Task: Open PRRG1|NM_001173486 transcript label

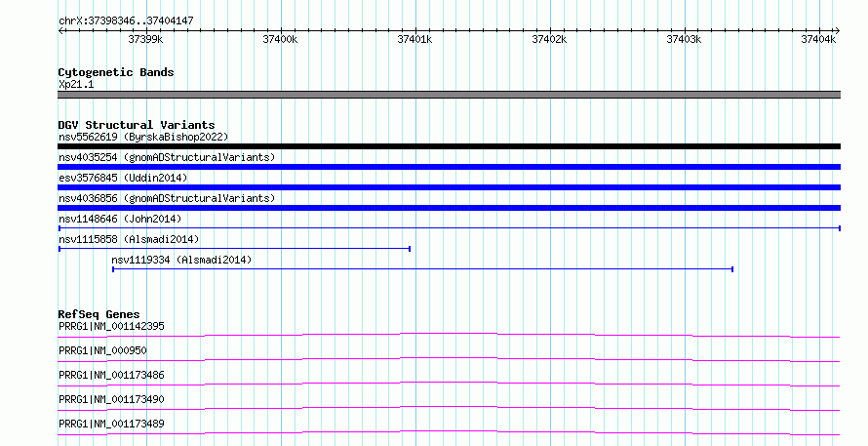Action: (111, 375)
